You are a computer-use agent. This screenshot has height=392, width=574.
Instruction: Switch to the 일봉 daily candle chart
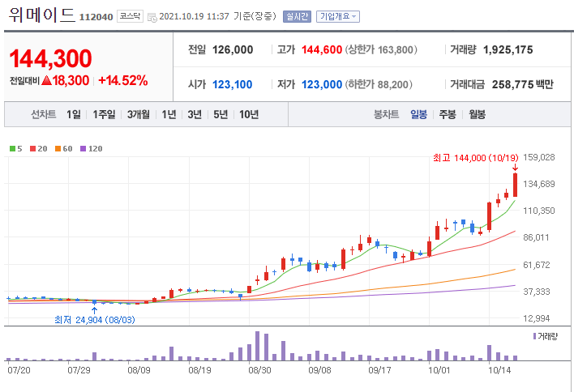point(419,114)
